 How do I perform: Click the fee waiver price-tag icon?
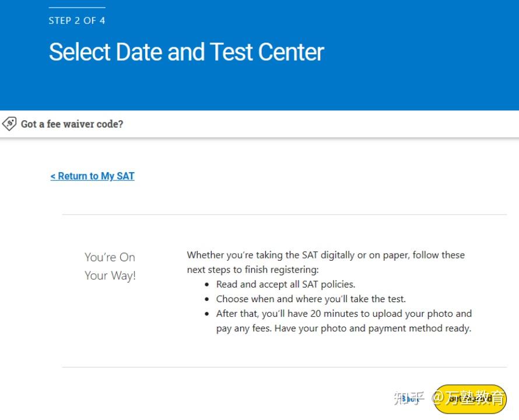pyautogui.click(x=9, y=124)
